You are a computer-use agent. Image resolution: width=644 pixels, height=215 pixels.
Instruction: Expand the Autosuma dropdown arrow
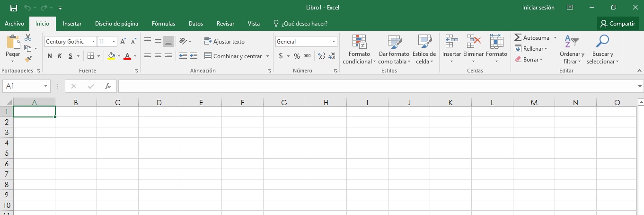click(x=555, y=37)
